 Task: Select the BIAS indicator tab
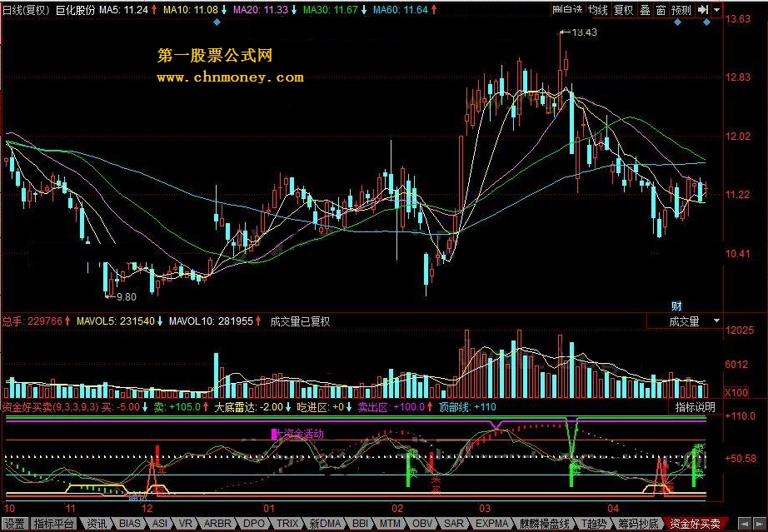tap(130, 524)
